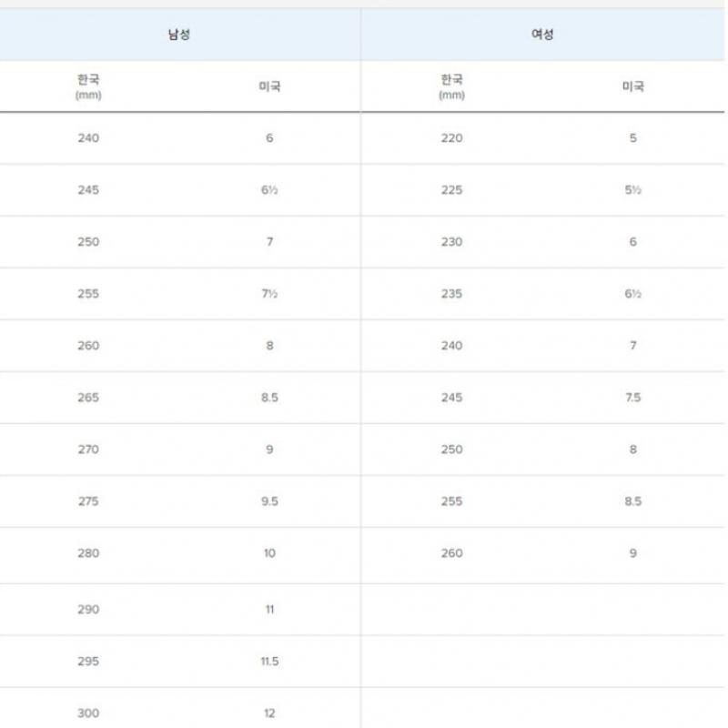Image resolution: width=728 pixels, height=728 pixels.
Task: Click men's Korean size 240 cell
Action: [x=88, y=138]
